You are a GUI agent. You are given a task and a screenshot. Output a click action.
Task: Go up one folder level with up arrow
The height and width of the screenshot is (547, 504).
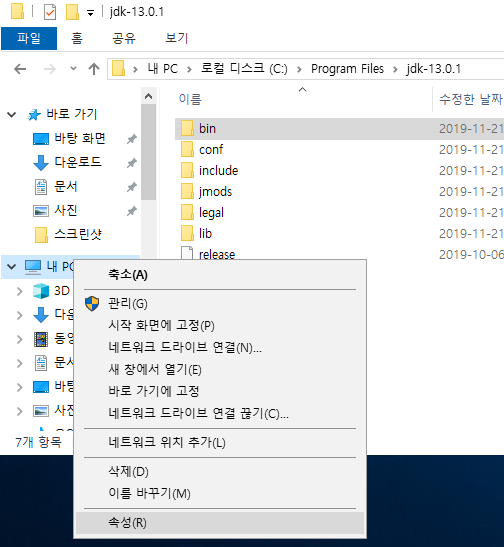[94, 69]
